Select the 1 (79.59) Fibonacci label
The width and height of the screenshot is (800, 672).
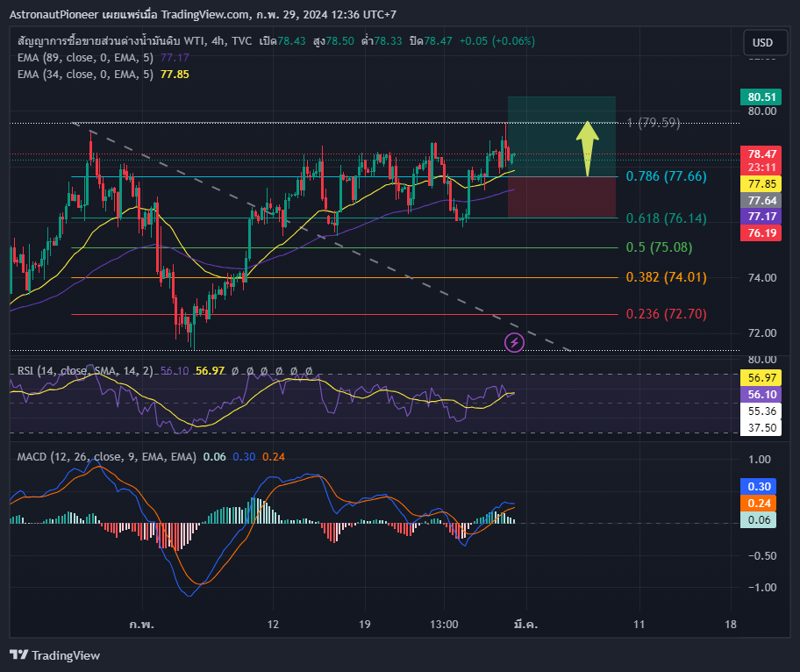(x=654, y=123)
